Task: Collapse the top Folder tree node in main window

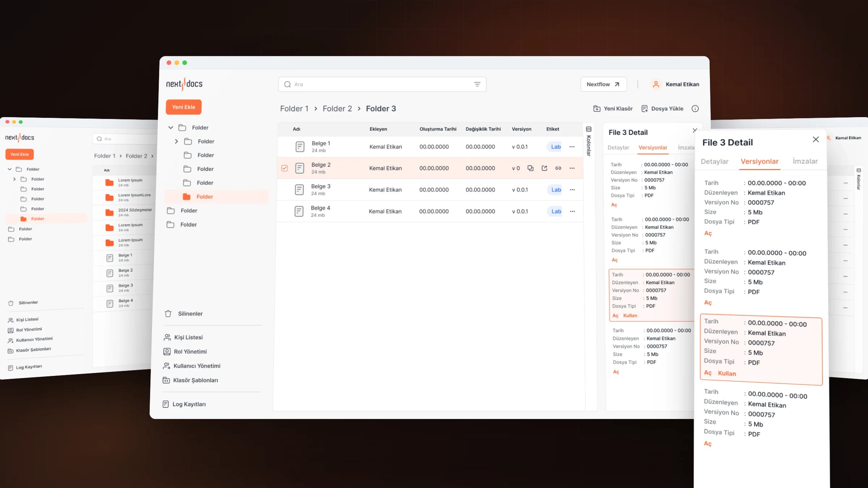Action: (171, 128)
